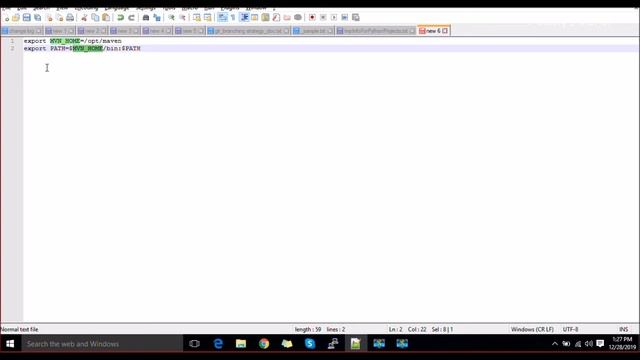Open the Replace dialog
This screenshot has height=360, width=640.
coord(157,18)
